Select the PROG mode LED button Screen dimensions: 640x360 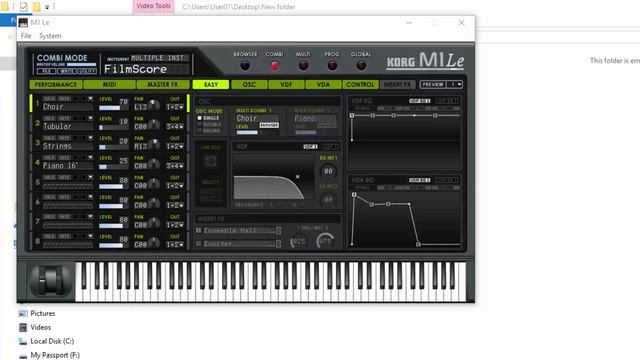pos(332,66)
